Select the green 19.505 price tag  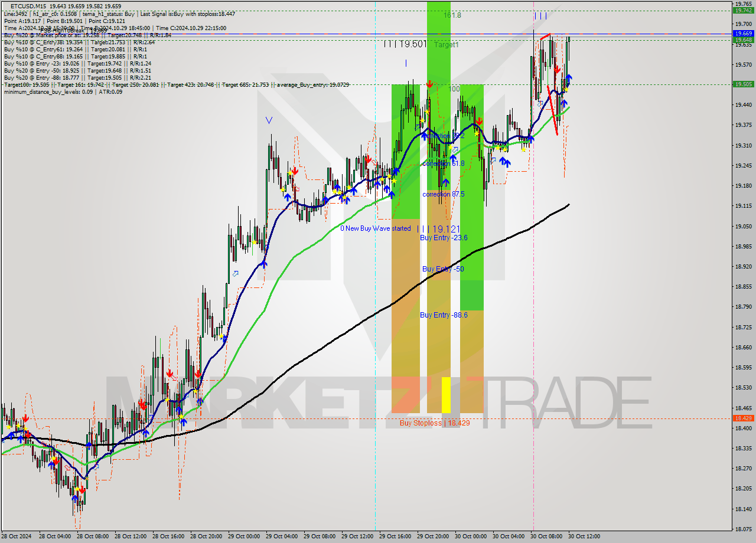point(743,84)
